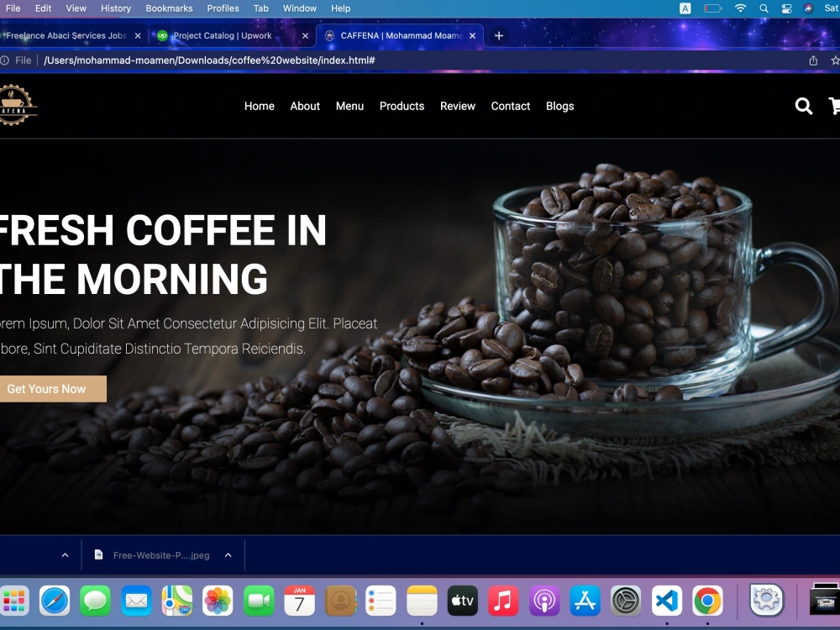Open Visual Studio Code from the Dock
This screenshot has height=630, width=840.
[x=666, y=601]
